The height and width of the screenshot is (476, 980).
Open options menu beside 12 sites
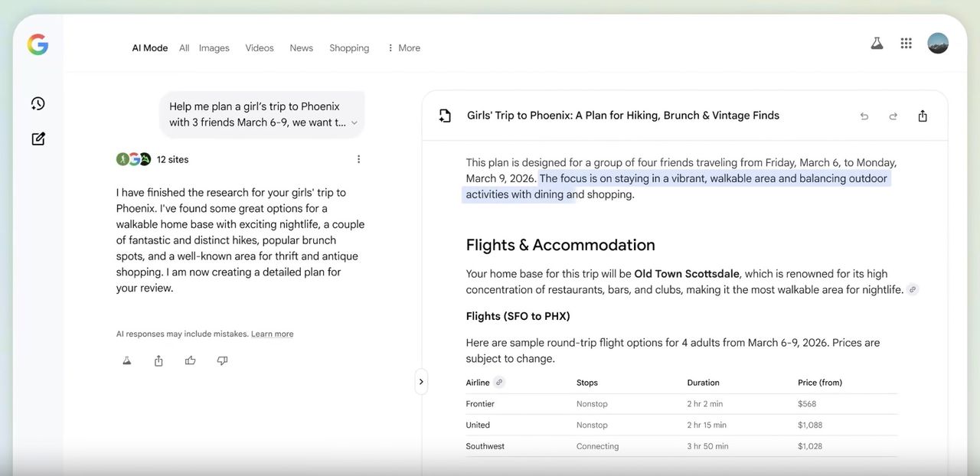358,159
